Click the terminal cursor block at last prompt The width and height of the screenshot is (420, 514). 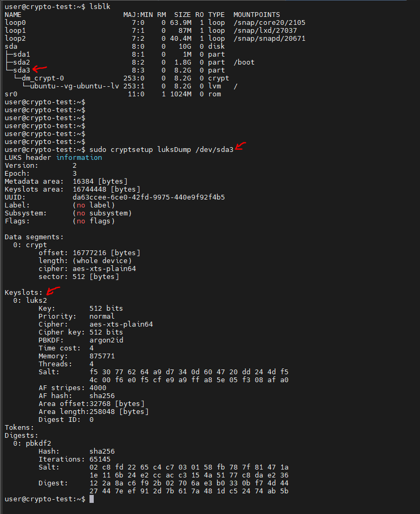92,499
